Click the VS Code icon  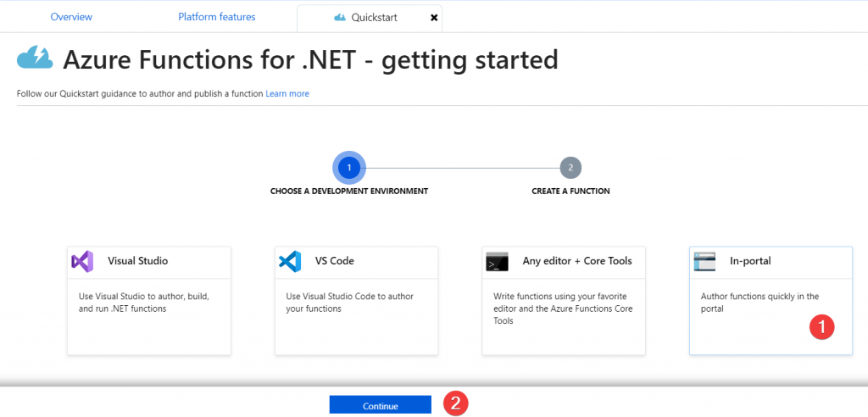(x=290, y=261)
